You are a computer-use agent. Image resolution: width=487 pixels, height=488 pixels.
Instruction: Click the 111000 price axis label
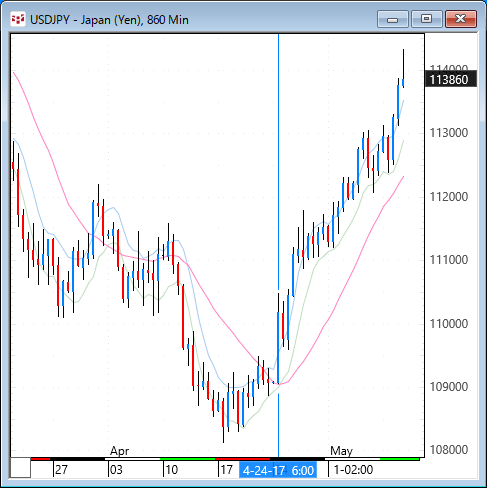449,260
